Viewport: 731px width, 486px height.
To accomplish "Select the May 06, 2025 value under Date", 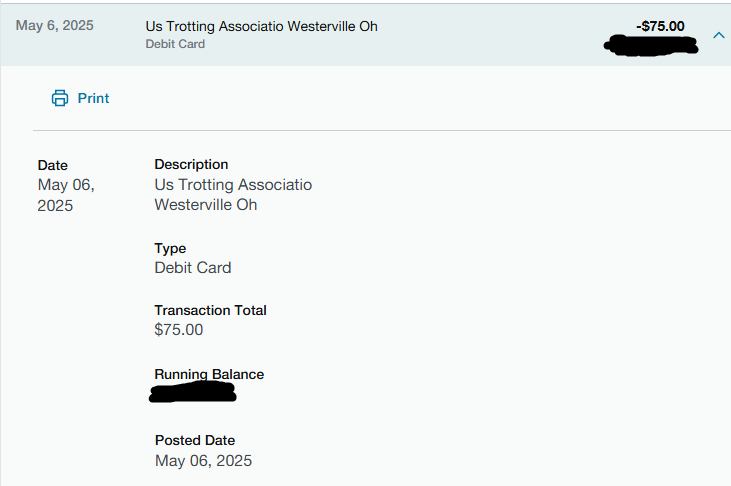I will 66,195.
